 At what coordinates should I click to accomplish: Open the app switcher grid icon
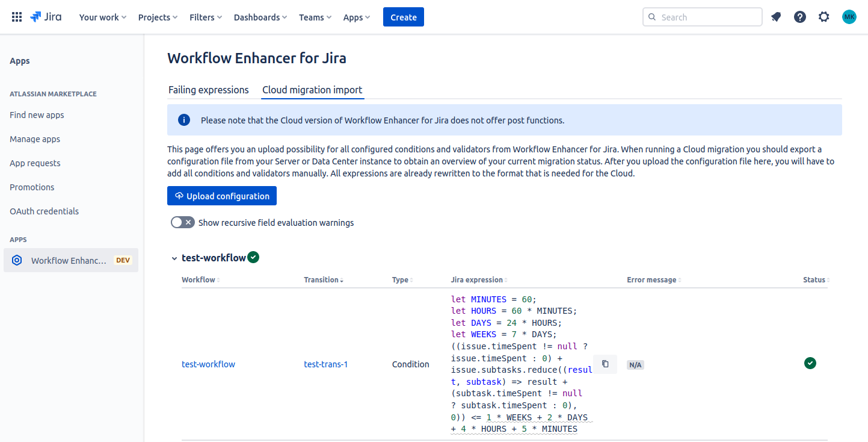click(17, 17)
